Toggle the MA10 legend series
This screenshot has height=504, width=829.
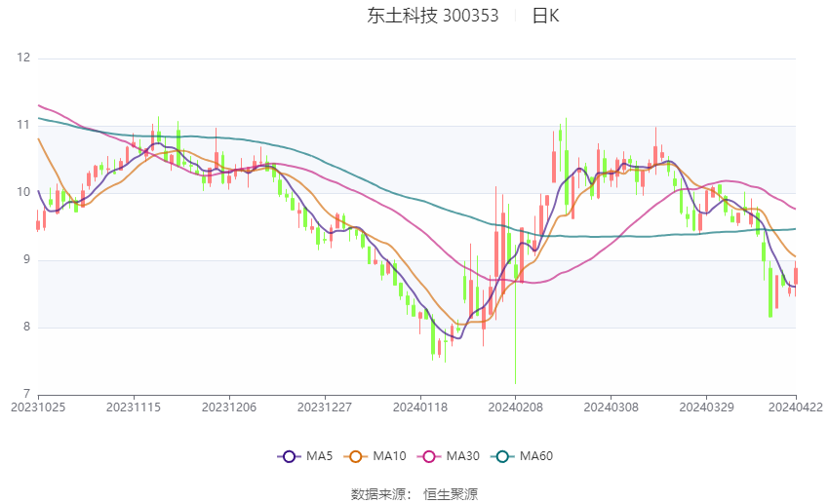[375, 456]
